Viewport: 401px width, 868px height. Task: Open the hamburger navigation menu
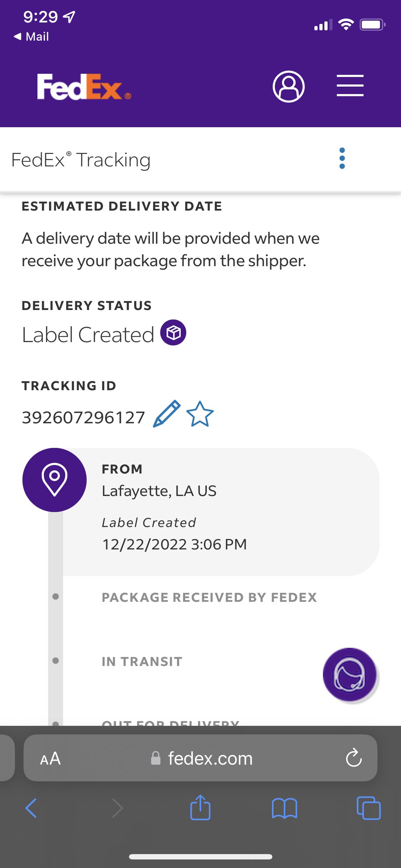[350, 86]
